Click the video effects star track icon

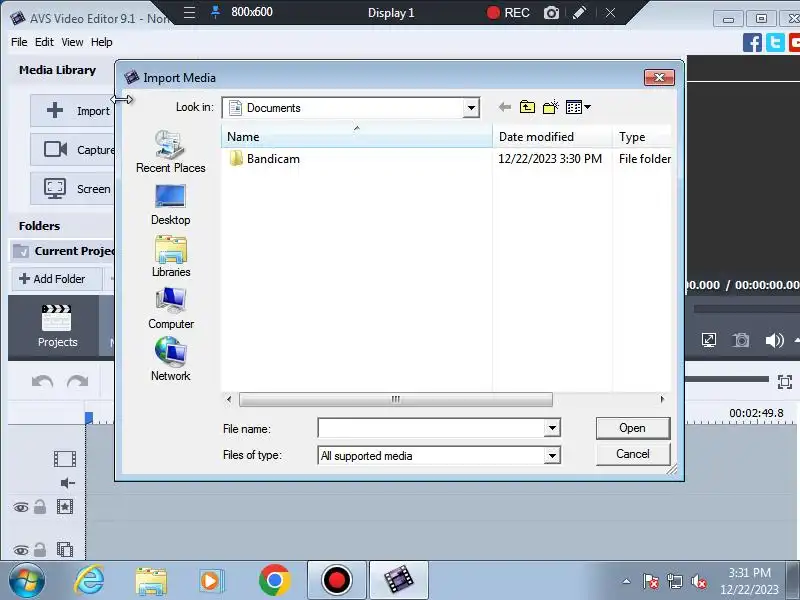tap(65, 507)
